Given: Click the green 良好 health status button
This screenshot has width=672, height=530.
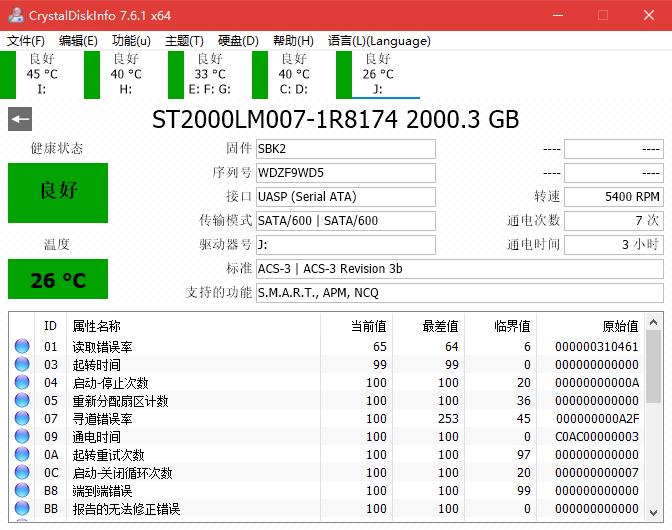Looking at the screenshot, I should (x=58, y=193).
